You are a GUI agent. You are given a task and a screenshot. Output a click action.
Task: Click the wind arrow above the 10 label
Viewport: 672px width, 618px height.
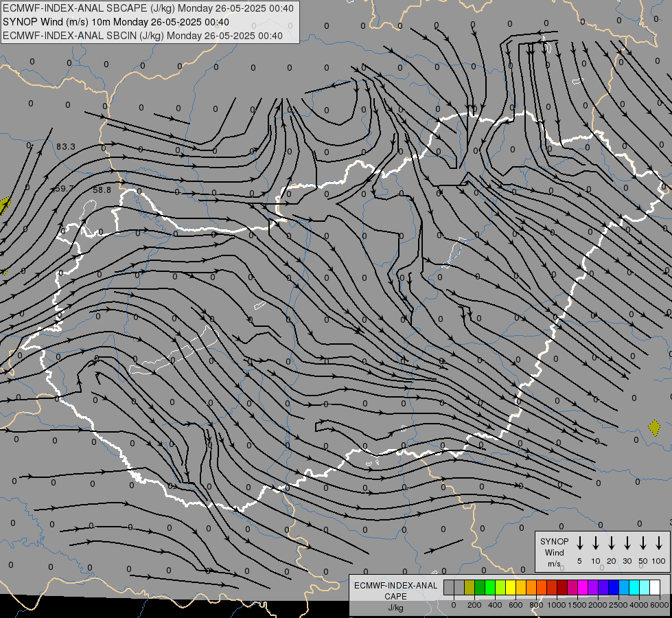point(595,543)
